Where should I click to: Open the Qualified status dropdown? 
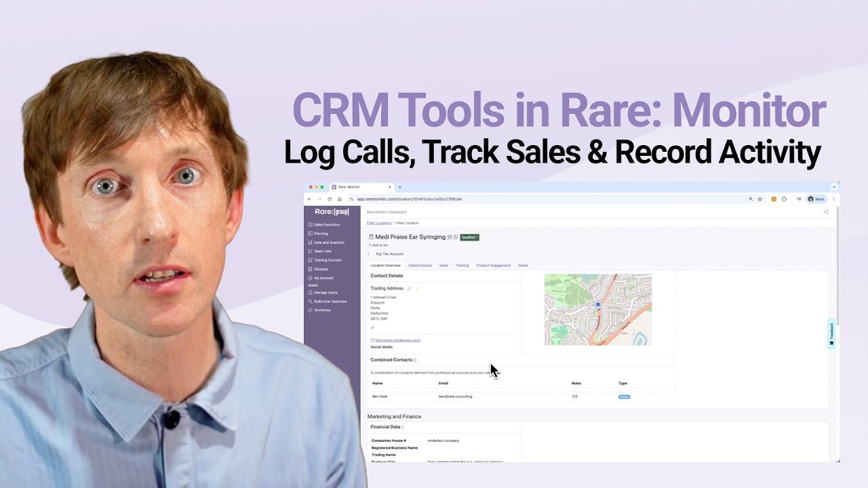tap(469, 237)
